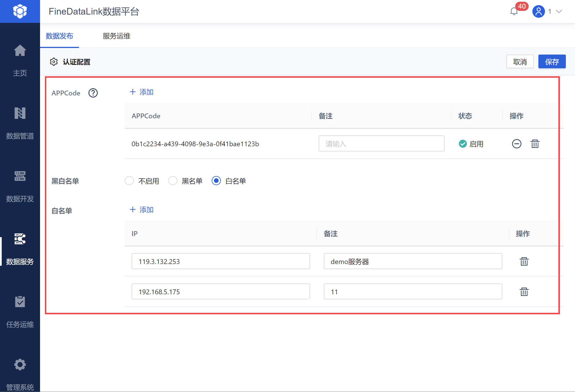The image size is (575, 392).
Task: Expand the user account dropdown arrow
Action: click(x=559, y=11)
